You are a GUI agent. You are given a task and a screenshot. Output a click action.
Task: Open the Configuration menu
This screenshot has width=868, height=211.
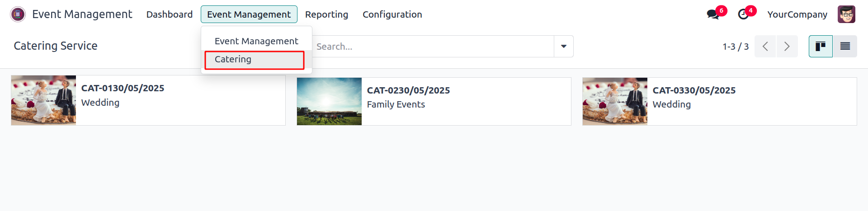(392, 14)
